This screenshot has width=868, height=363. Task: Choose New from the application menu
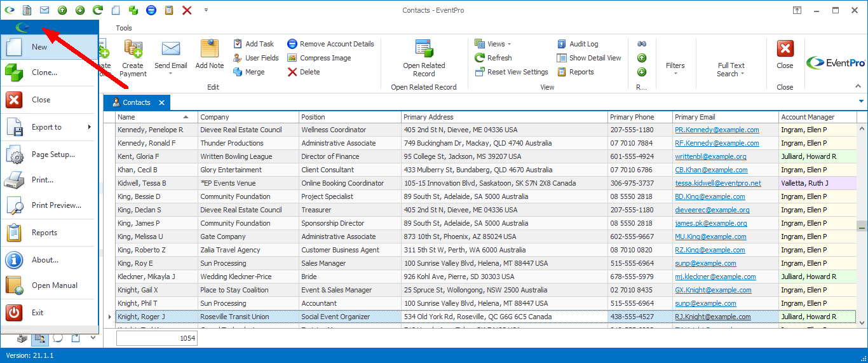(x=50, y=47)
